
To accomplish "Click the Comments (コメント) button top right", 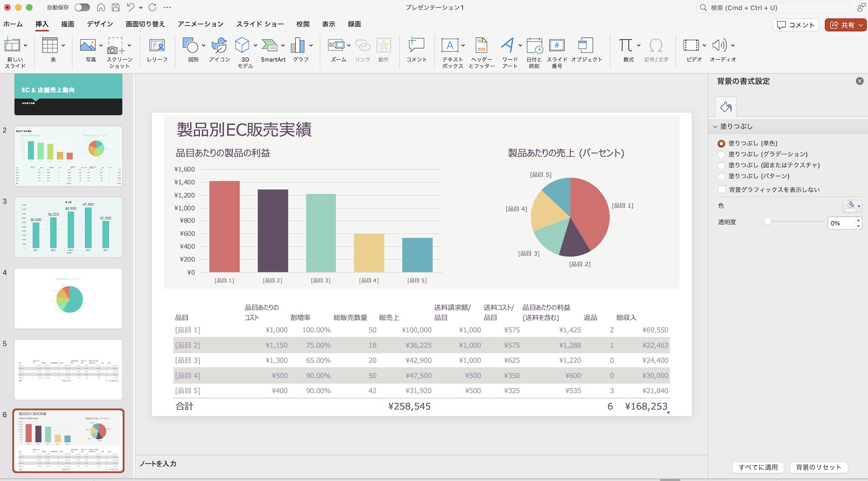I will coord(796,25).
